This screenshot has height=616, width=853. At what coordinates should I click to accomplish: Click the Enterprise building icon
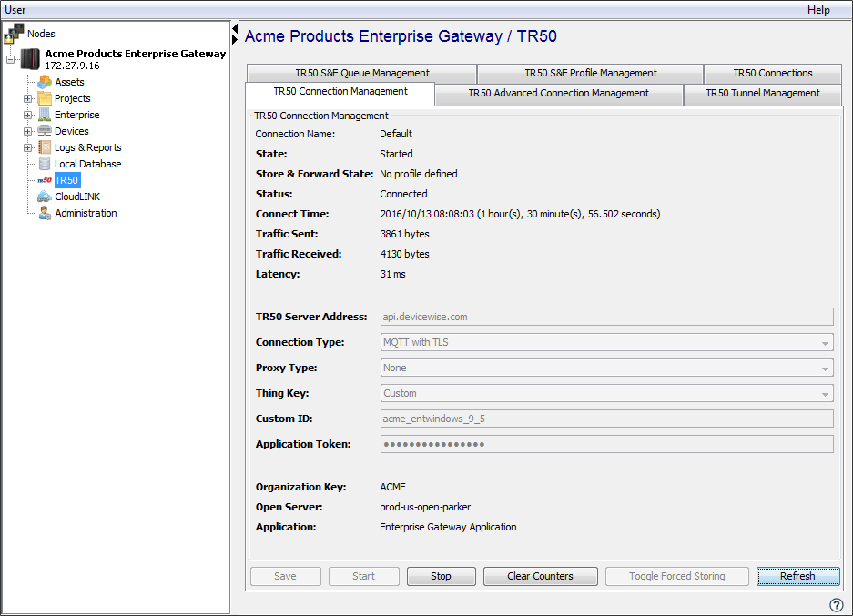45,115
